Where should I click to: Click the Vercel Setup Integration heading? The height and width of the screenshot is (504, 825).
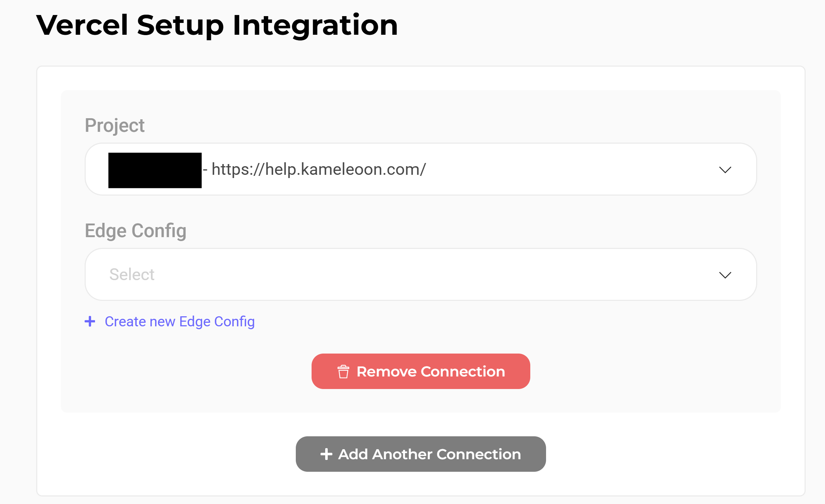click(217, 25)
